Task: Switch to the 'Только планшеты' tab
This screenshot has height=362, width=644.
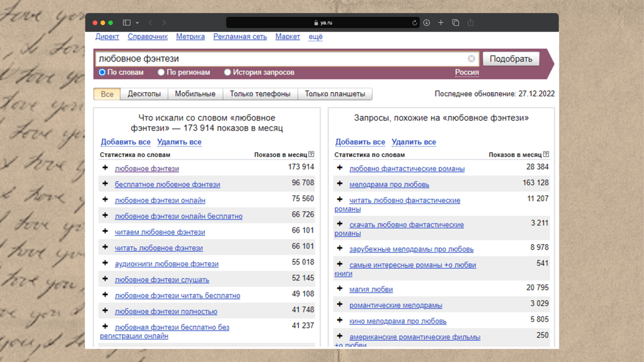Action: 335,94
